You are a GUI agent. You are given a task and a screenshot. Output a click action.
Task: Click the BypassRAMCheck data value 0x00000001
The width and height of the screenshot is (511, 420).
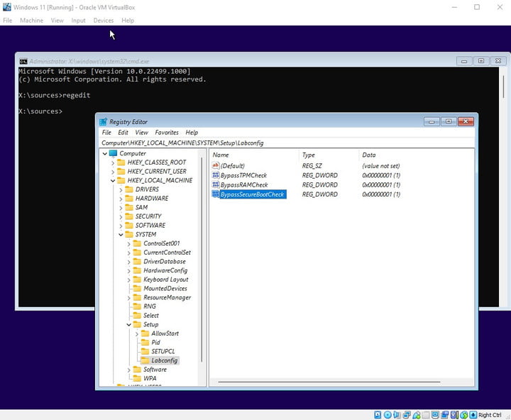(381, 184)
